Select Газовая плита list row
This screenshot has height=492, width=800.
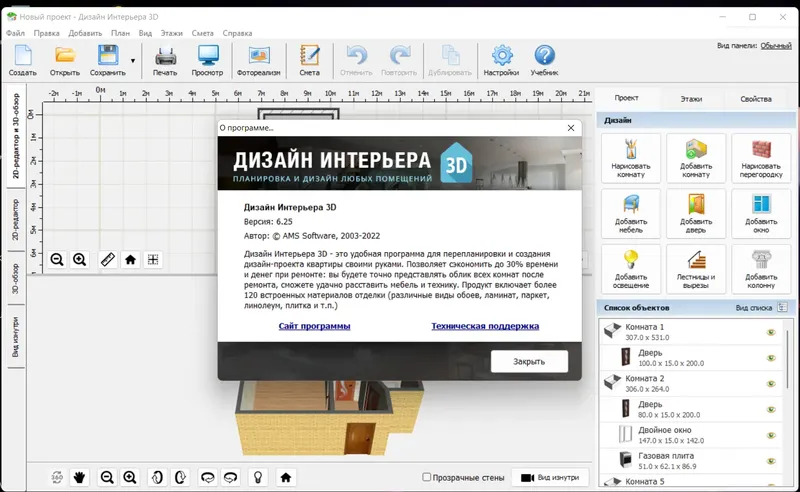pos(690,460)
